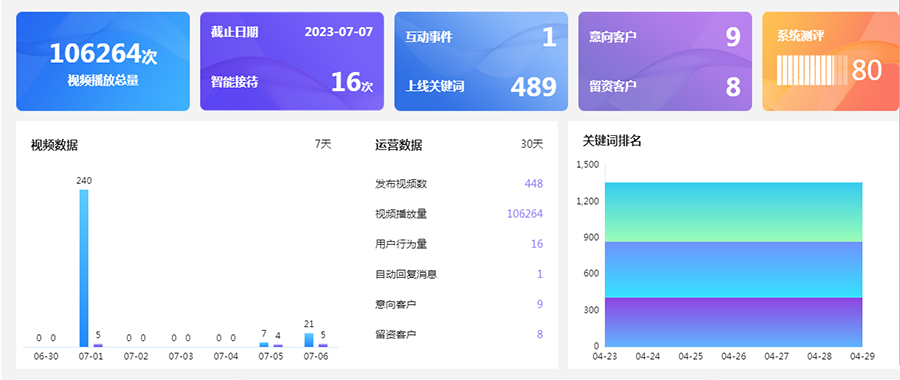Click the 运营数据 panel title
Viewport: 900px width, 380px height.
click(398, 145)
